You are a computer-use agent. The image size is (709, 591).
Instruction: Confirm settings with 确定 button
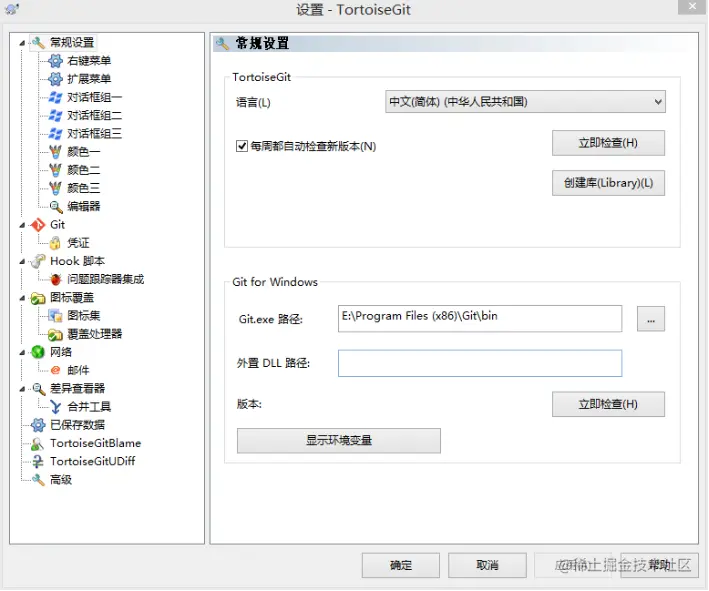click(x=401, y=565)
